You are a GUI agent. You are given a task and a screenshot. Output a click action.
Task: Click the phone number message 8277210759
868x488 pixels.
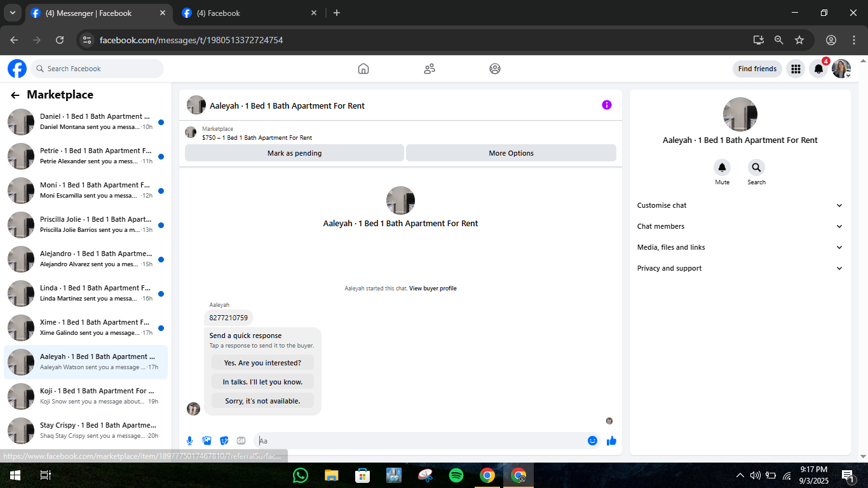[229, 318]
